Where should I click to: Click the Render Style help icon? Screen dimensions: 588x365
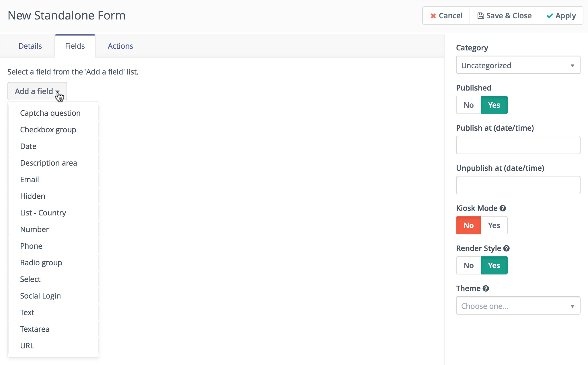[x=506, y=248]
